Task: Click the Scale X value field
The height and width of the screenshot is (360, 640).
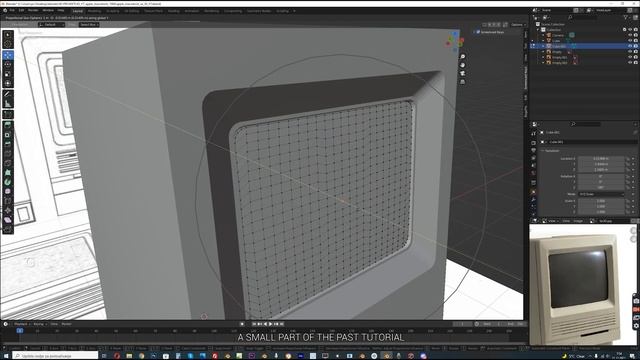Action: pos(601,201)
